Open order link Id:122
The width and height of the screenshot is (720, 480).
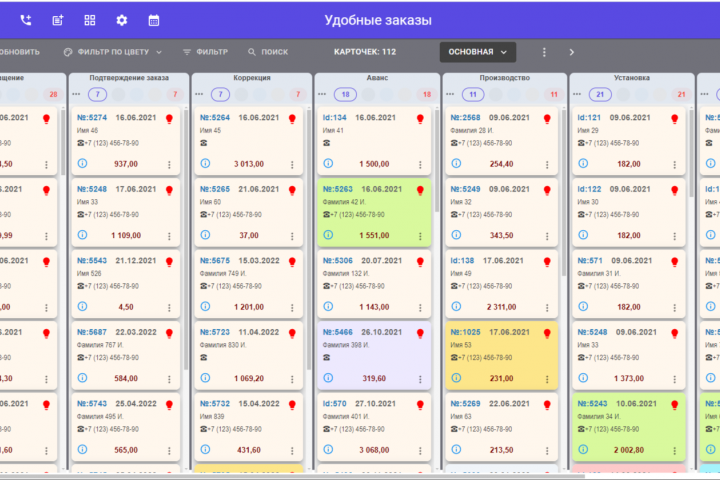(589, 189)
